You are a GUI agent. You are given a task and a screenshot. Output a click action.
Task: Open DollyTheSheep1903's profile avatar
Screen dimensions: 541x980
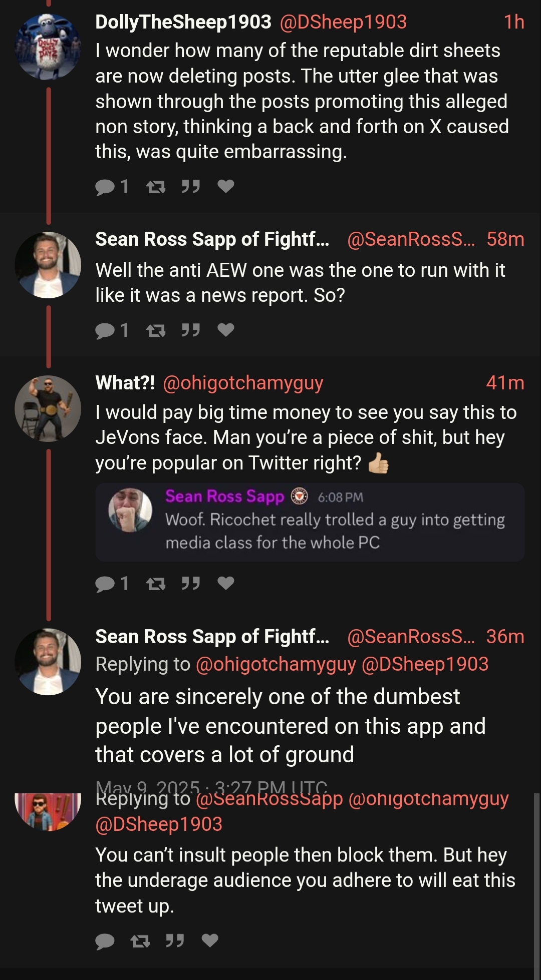[x=48, y=47]
